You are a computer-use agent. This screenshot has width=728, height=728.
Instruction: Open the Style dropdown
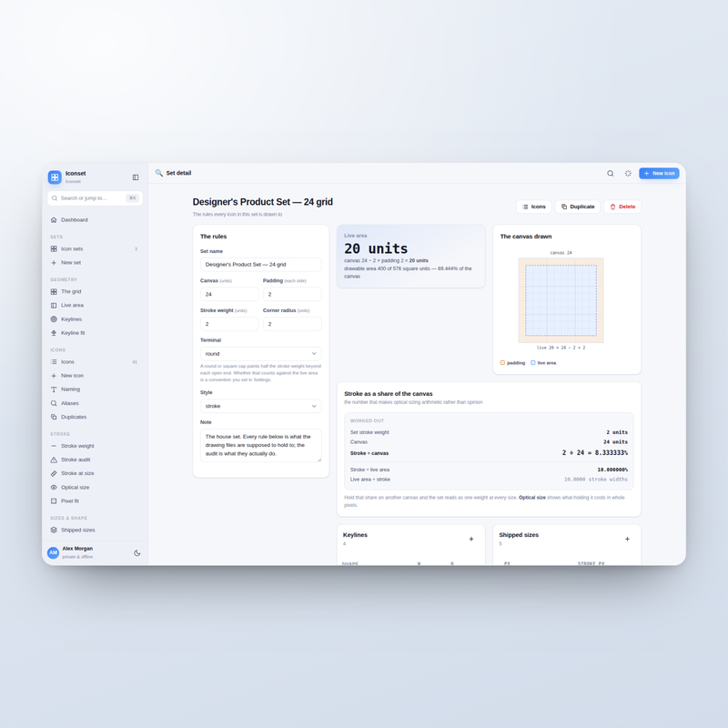[x=261, y=406]
